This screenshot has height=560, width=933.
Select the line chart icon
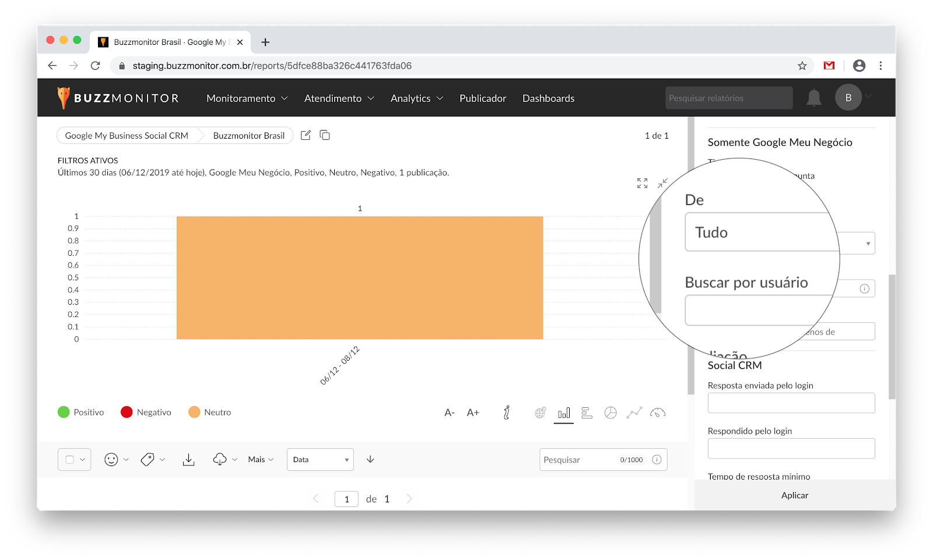pyautogui.click(x=634, y=413)
